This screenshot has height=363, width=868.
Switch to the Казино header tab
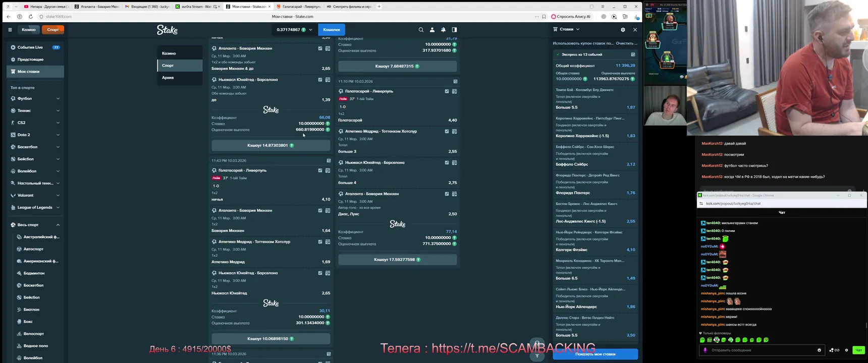coord(28,30)
